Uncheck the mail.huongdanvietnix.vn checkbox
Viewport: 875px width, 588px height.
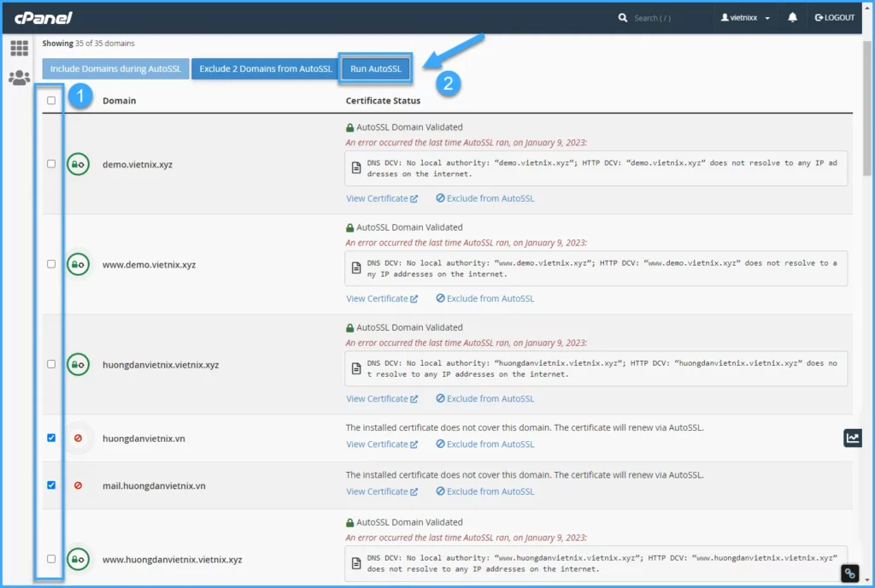51,485
